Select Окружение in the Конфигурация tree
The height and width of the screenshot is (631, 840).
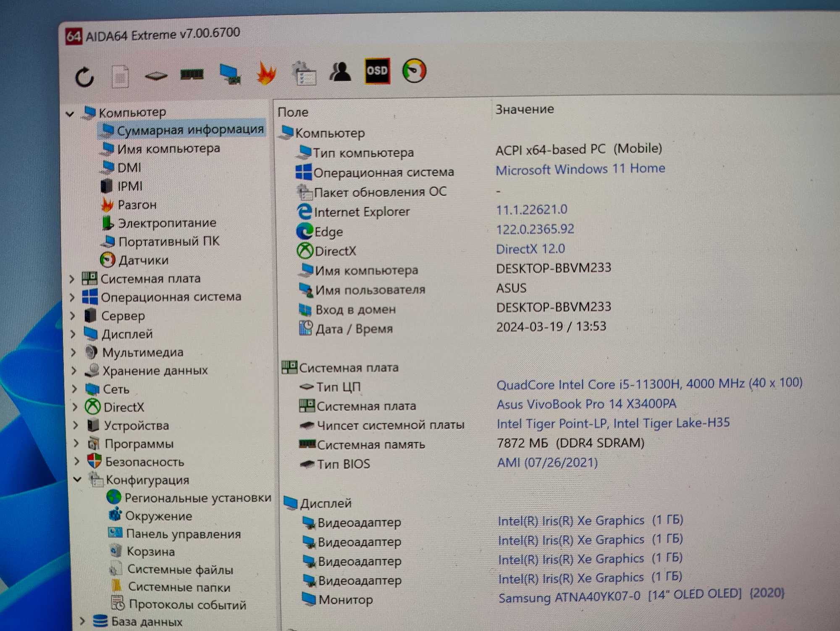(158, 516)
